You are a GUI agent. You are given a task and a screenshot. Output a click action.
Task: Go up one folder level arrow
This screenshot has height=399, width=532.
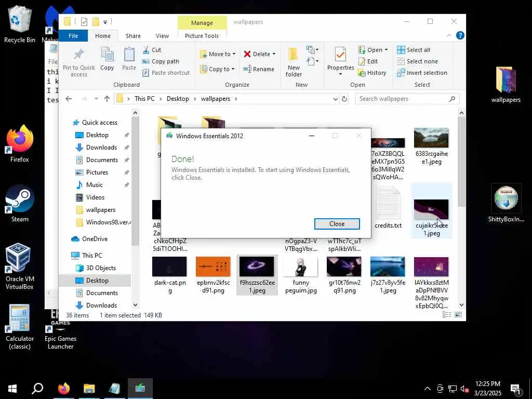[x=107, y=99]
